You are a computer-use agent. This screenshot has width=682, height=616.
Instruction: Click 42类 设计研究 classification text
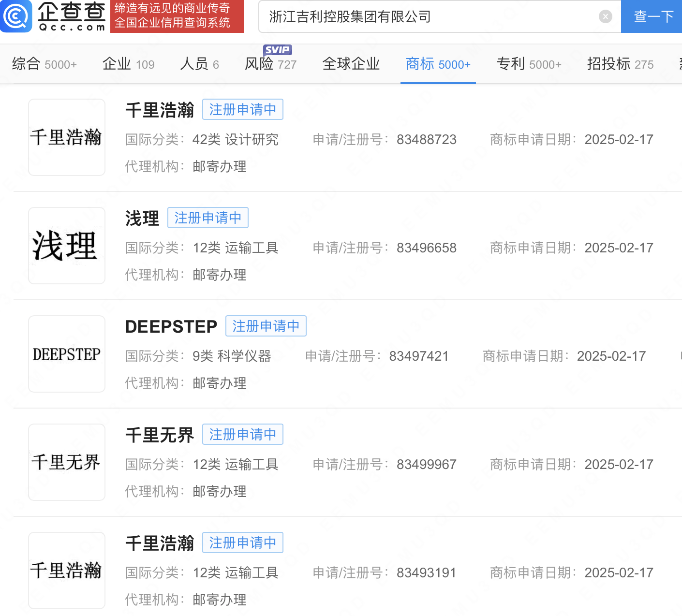point(236,140)
